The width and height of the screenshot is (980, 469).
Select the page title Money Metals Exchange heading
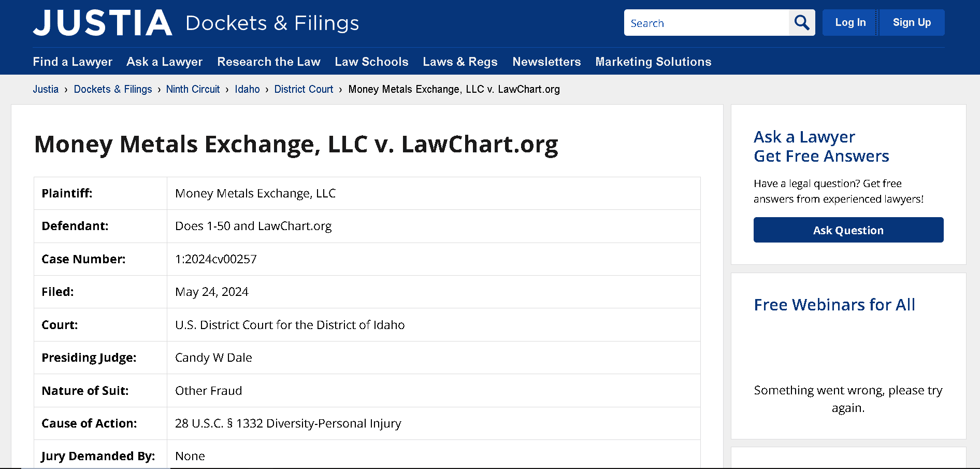pyautogui.click(x=296, y=144)
